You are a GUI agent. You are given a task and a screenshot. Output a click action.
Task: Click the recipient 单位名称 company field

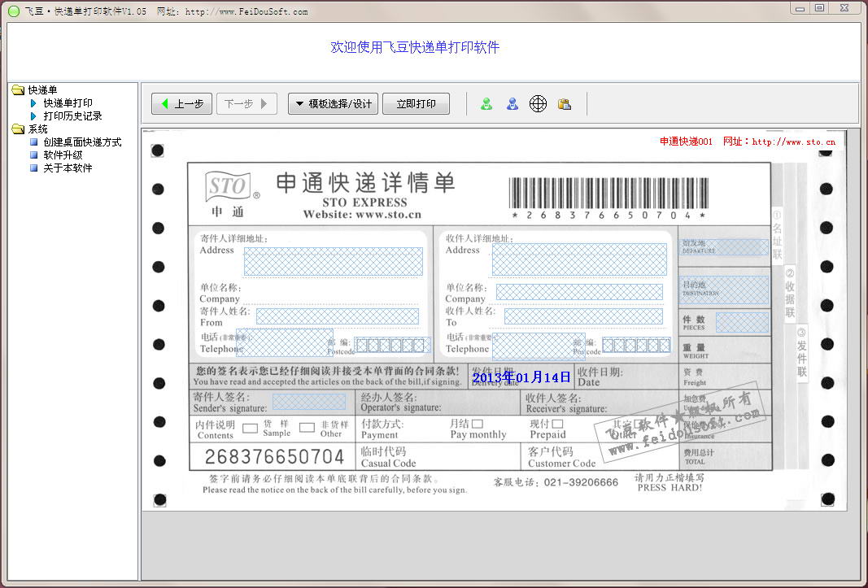[x=579, y=292]
